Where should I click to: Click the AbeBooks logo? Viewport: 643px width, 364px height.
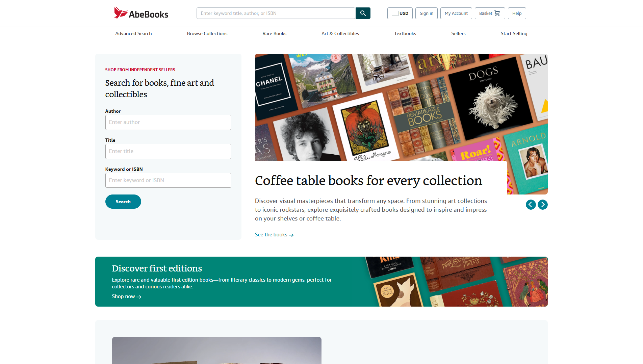(141, 13)
